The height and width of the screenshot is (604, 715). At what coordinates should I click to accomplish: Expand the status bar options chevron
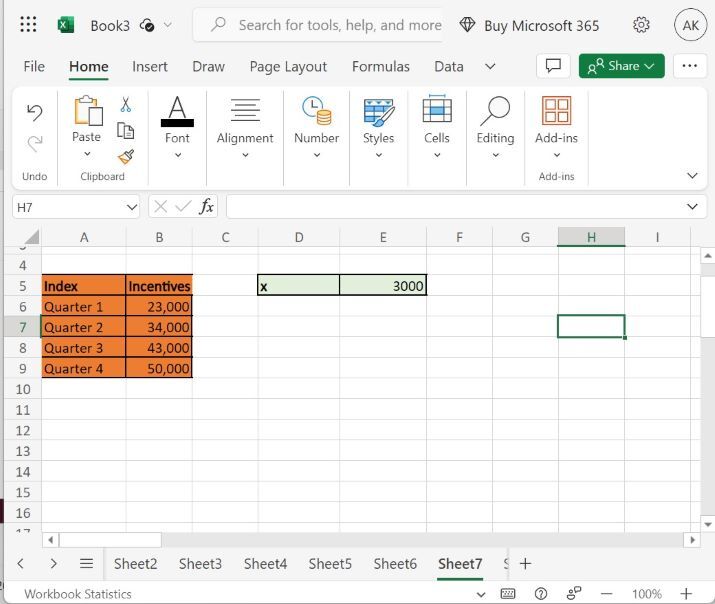(x=481, y=594)
